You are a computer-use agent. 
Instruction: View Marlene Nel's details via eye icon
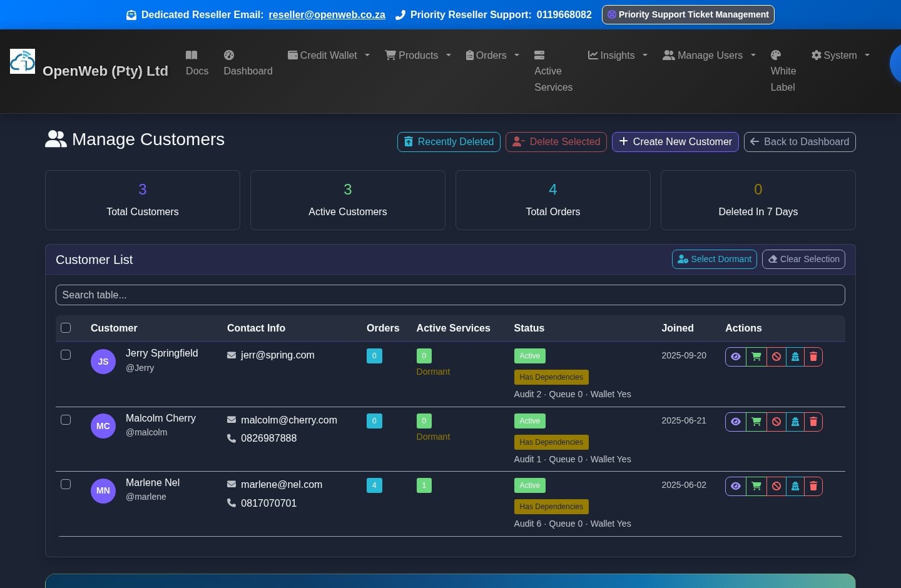pos(736,486)
